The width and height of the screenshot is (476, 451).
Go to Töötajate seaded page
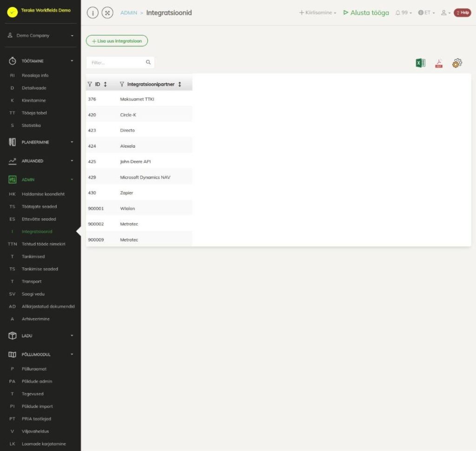tap(39, 207)
